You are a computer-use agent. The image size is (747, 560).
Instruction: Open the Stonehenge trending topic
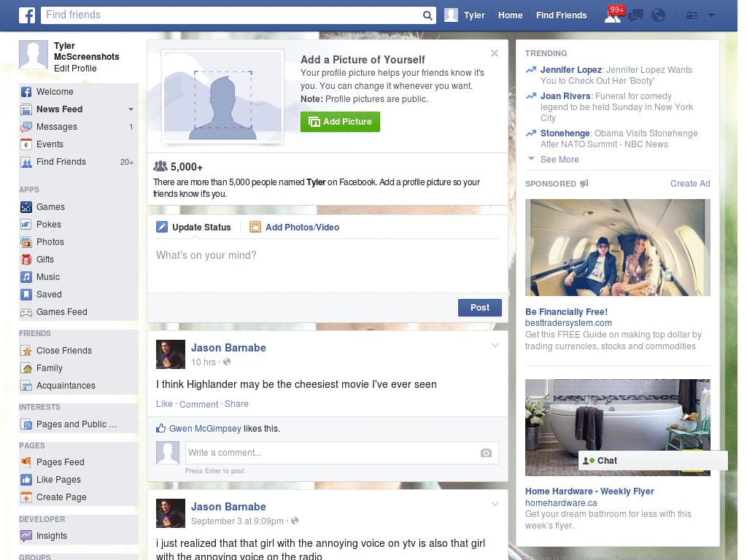click(x=565, y=133)
